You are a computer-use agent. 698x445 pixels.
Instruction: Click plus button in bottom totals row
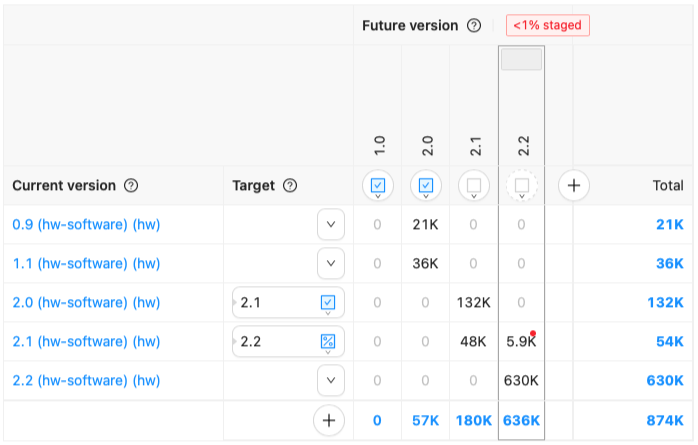329,421
